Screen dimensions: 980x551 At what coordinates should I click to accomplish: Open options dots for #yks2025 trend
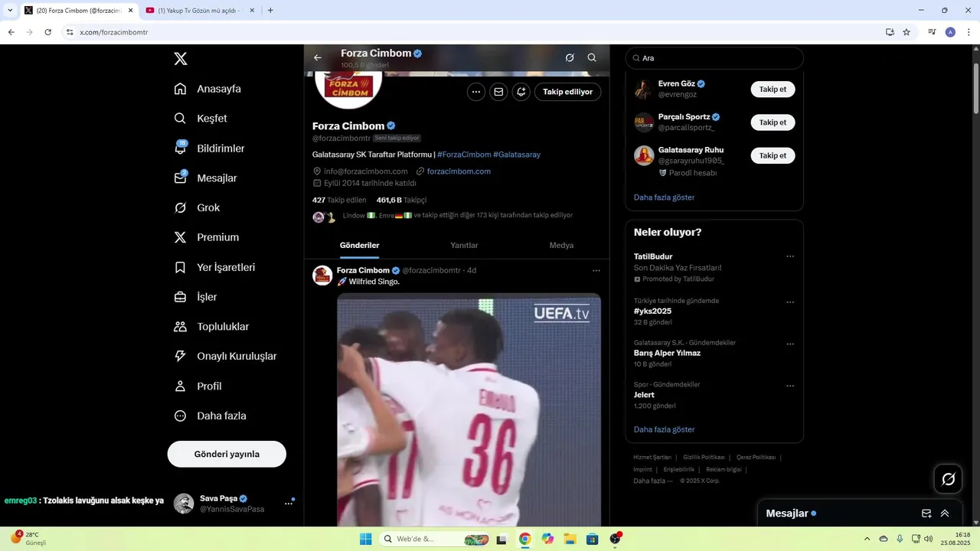(x=790, y=302)
